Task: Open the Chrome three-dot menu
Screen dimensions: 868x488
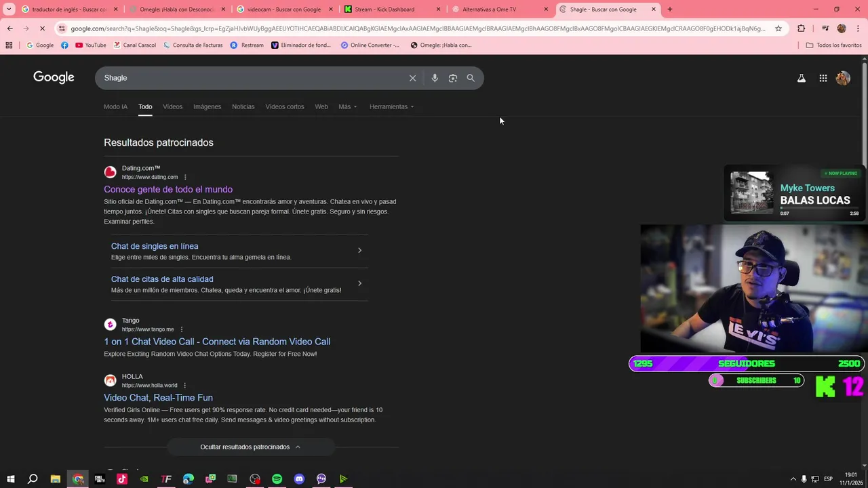Action: click(858, 28)
